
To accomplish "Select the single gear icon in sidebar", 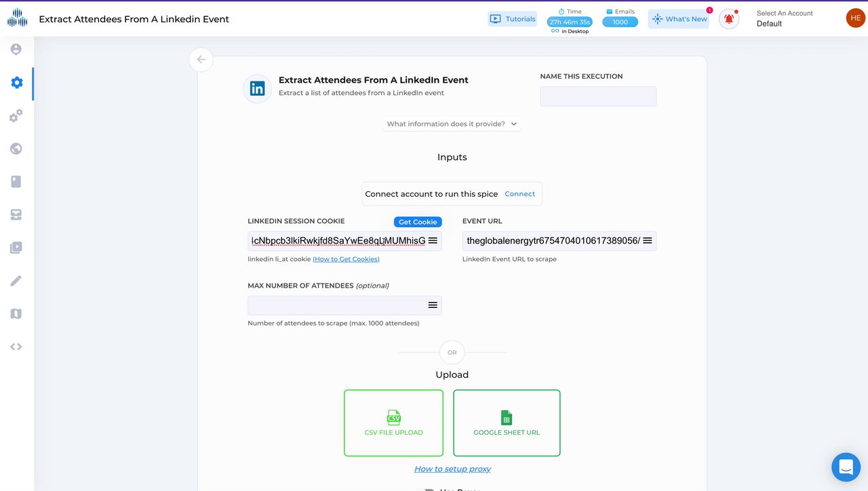I will [16, 83].
